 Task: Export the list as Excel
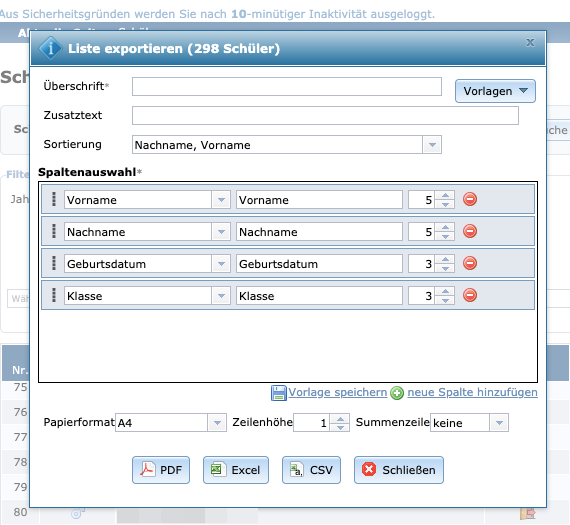[236, 470]
